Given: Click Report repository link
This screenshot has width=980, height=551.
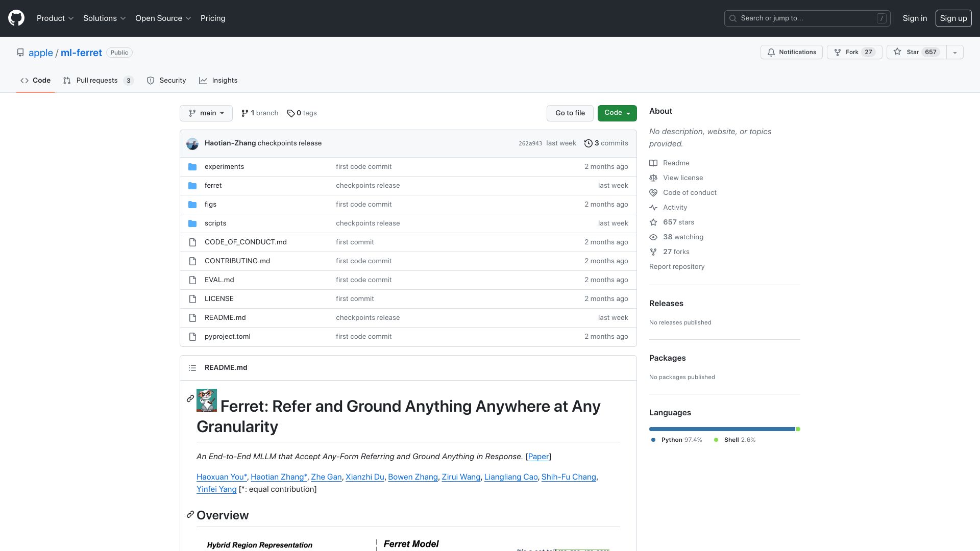Looking at the screenshot, I should click(677, 267).
